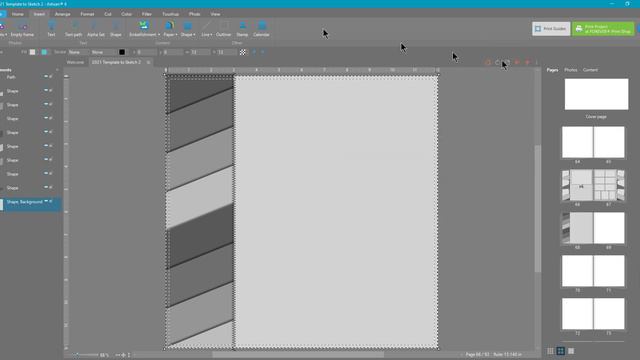Click the Paper content icon
Viewport: 640px width, 360px height.
coord(169,26)
